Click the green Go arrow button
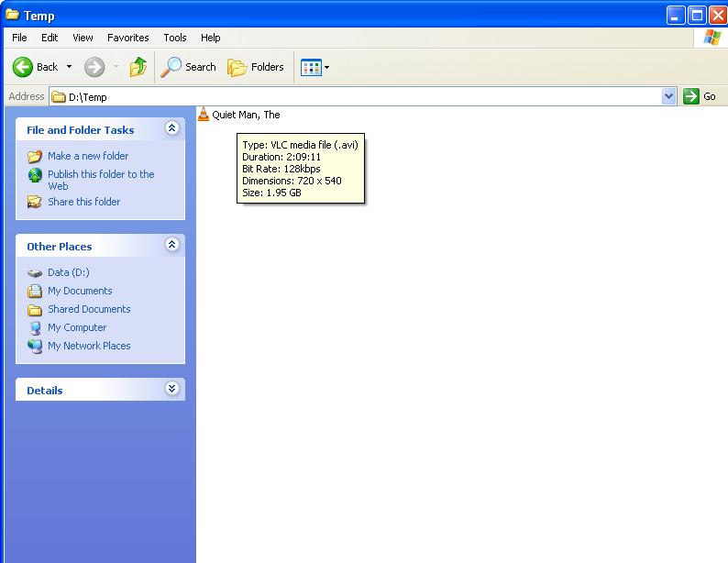728x563 pixels. [x=691, y=96]
